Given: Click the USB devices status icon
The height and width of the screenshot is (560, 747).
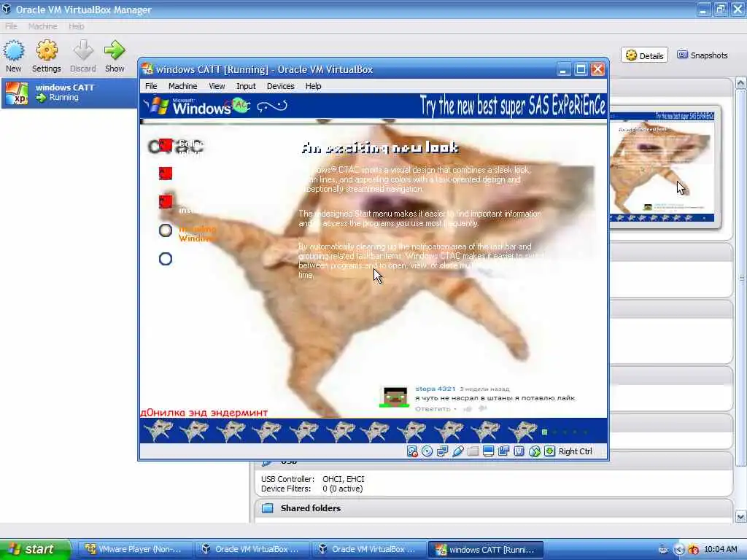Looking at the screenshot, I should click(x=458, y=451).
